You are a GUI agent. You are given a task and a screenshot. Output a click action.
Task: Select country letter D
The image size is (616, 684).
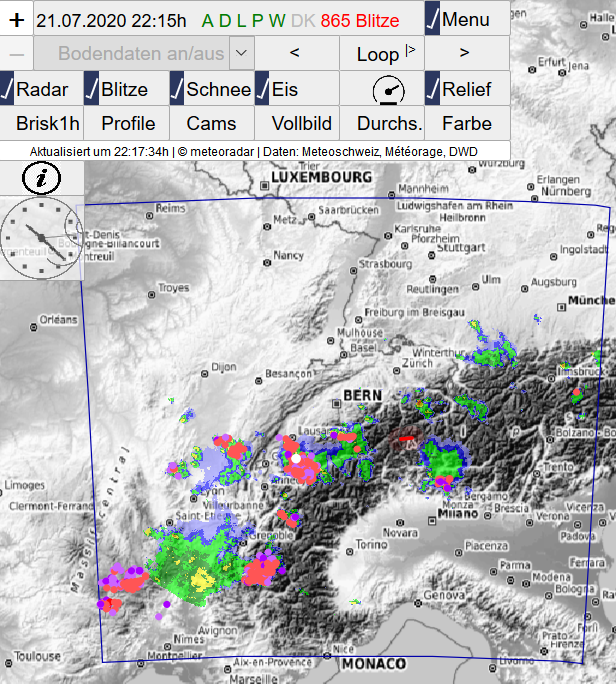tap(225, 21)
